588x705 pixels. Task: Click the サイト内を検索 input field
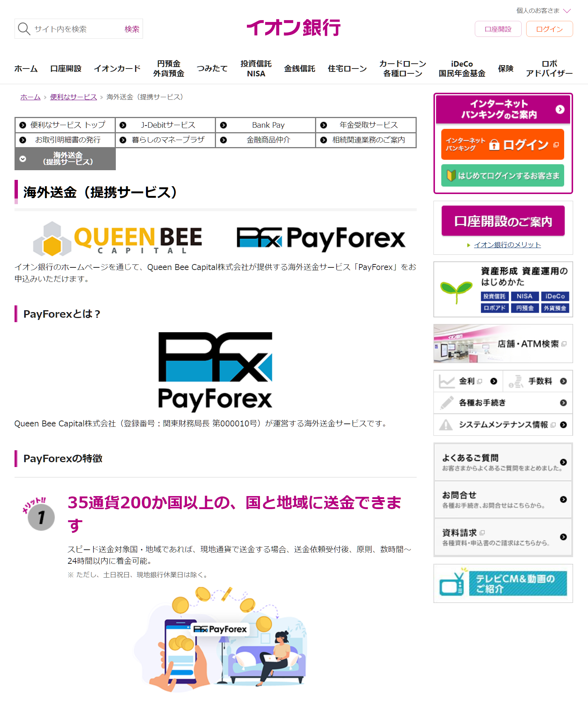pyautogui.click(x=76, y=29)
